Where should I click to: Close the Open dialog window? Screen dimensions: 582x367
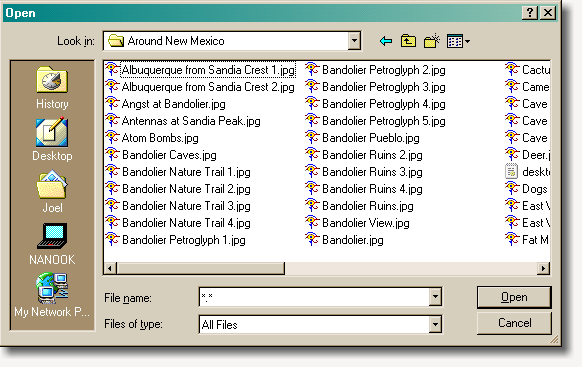(x=547, y=13)
